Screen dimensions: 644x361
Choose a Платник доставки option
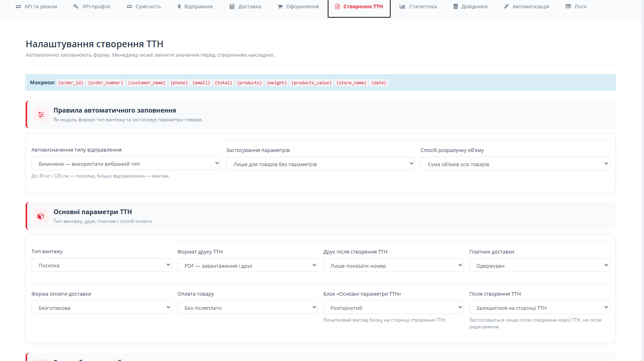pos(539,266)
